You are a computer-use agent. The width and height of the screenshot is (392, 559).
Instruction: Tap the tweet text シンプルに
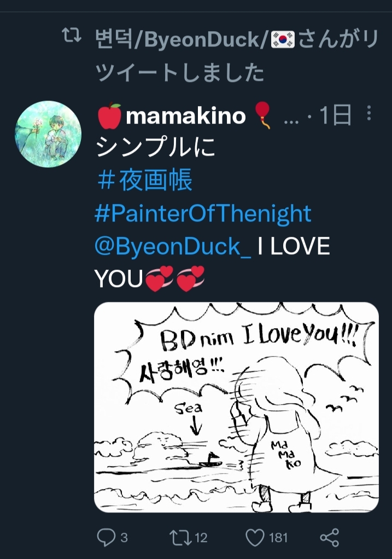coord(156,148)
